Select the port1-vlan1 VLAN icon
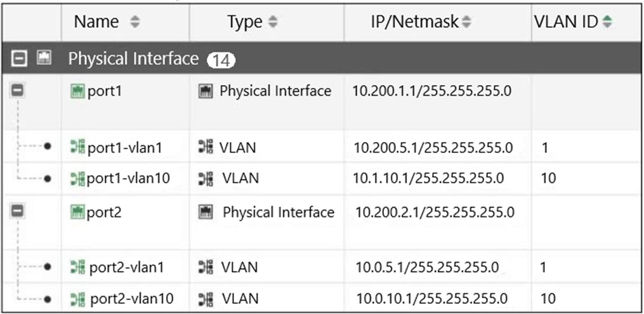644x314 pixels. point(77,147)
